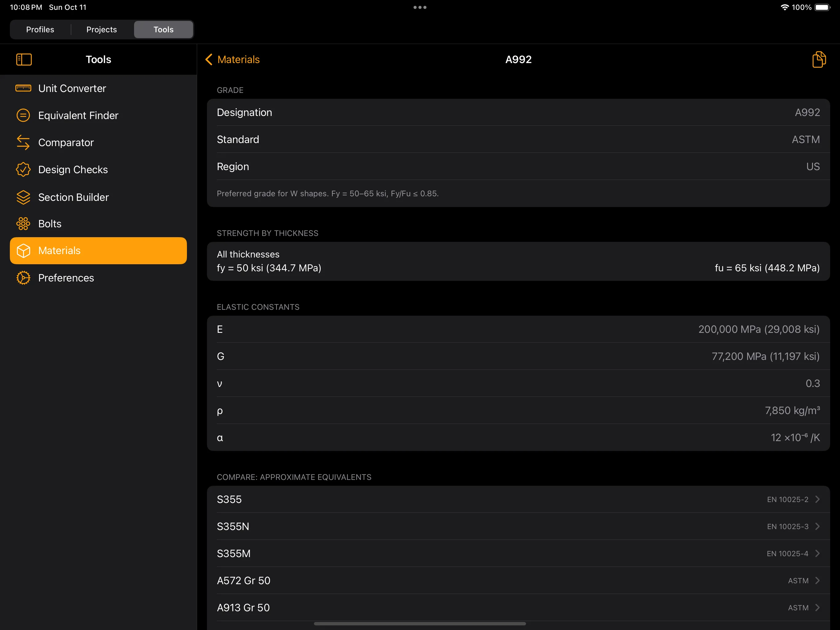840x630 pixels.
Task: Click the Designation row value 'A992'
Action: click(807, 113)
